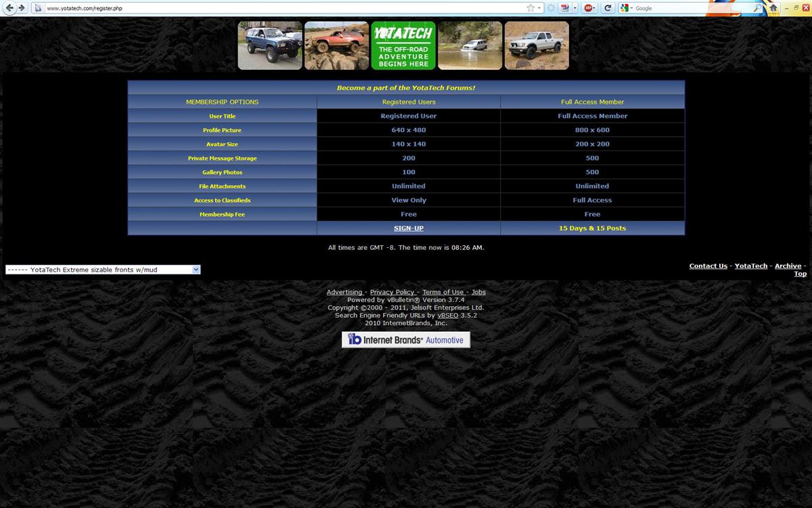This screenshot has height=508, width=812.
Task: Reload the page with the refresh icon
Action: pyautogui.click(x=608, y=8)
